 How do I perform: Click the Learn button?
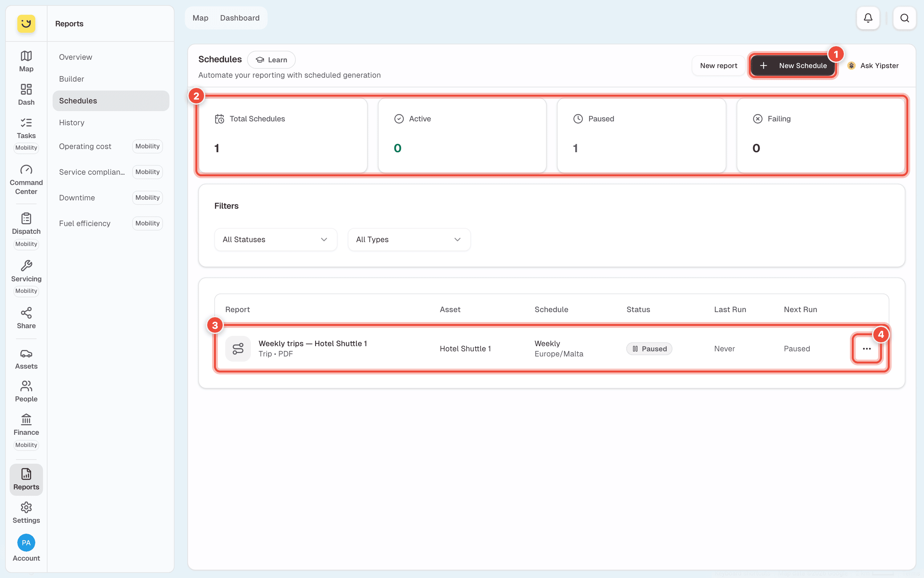[271, 60]
